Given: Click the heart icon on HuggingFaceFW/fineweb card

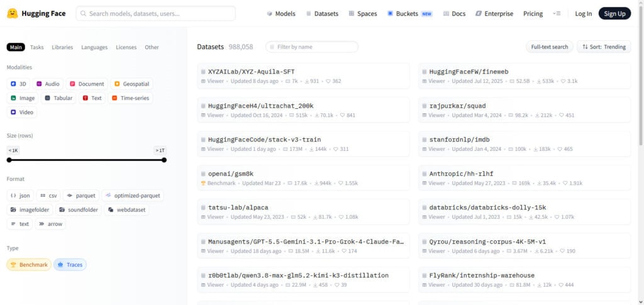Looking at the screenshot, I should click(x=563, y=81).
